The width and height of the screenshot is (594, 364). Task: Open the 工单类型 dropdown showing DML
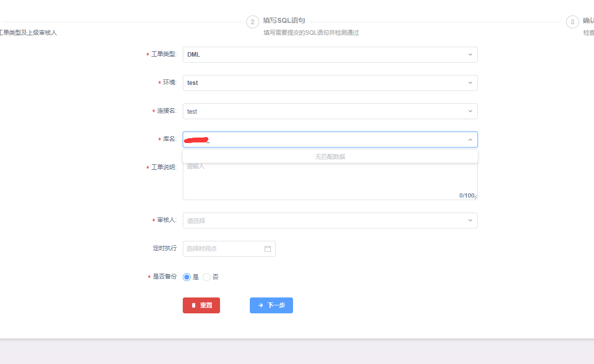(330, 55)
